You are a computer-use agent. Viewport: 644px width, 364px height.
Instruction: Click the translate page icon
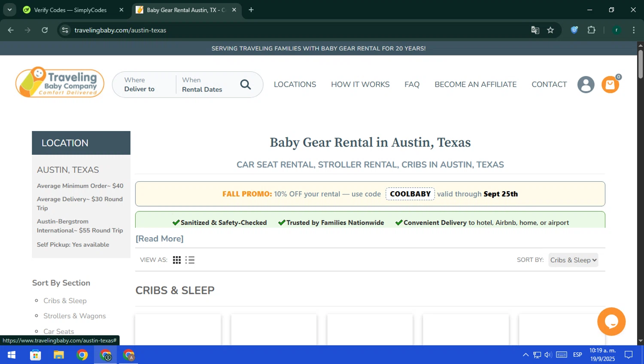click(x=535, y=30)
